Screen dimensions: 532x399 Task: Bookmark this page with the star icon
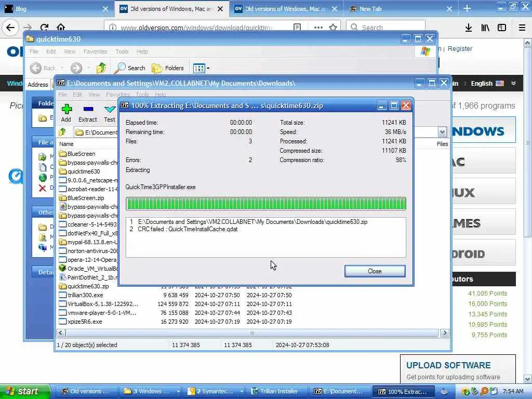click(333, 28)
